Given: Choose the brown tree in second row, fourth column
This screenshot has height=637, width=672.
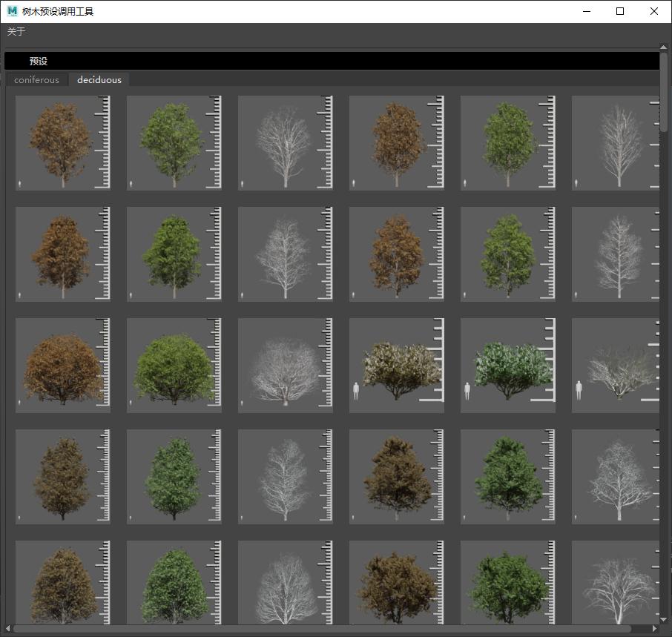Looking at the screenshot, I should pos(396,254).
